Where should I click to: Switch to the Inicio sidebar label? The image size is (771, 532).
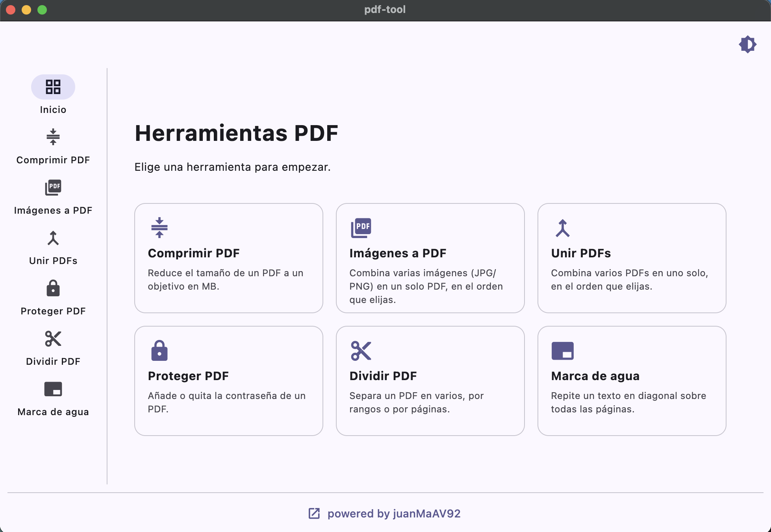(53, 110)
